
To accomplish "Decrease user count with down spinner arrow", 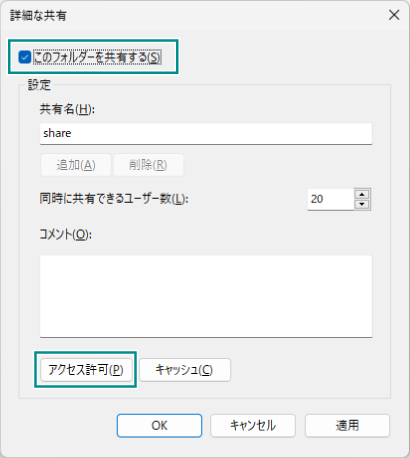I will point(362,204).
